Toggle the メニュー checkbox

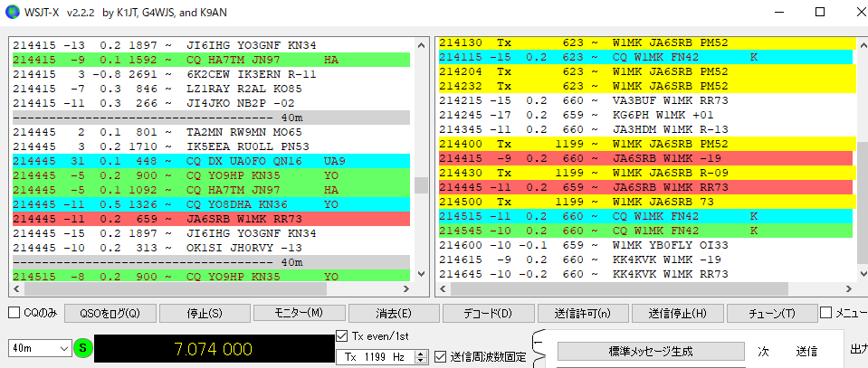[x=825, y=313]
